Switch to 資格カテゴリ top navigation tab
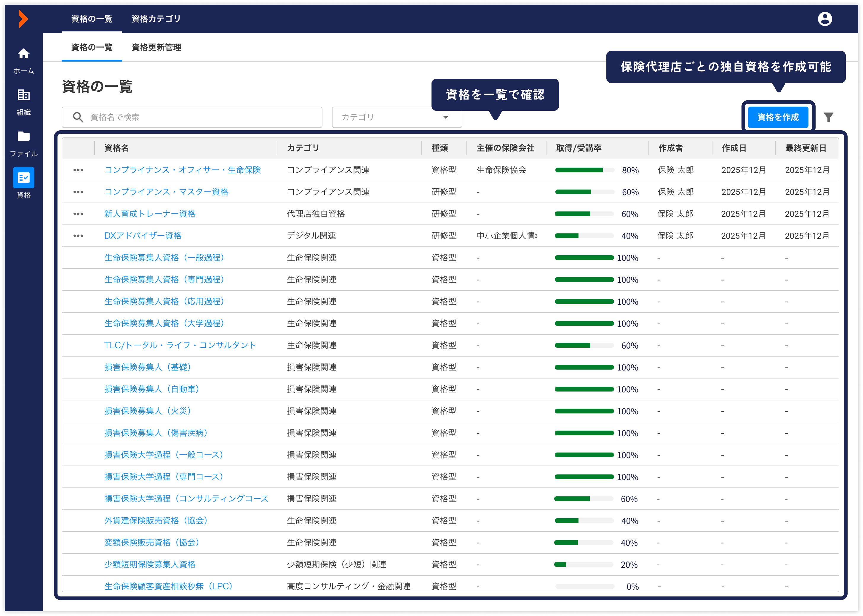This screenshot has height=616, width=863. (156, 19)
